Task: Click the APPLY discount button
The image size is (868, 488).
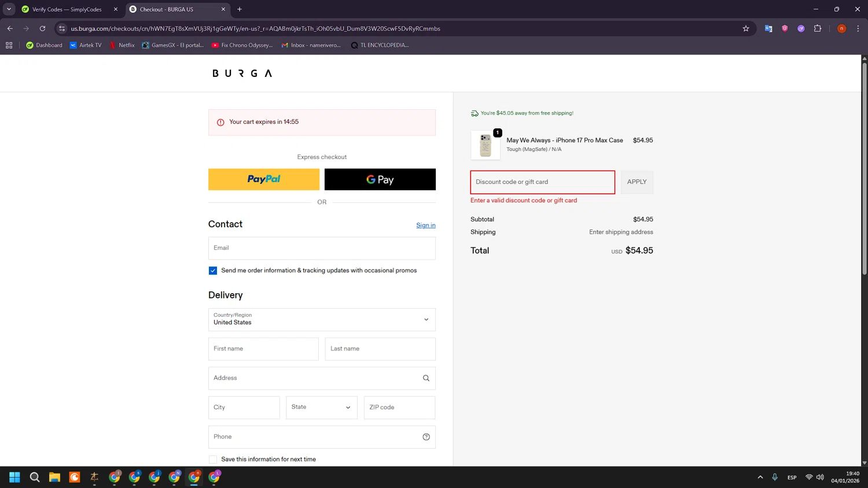Action: [x=637, y=182]
